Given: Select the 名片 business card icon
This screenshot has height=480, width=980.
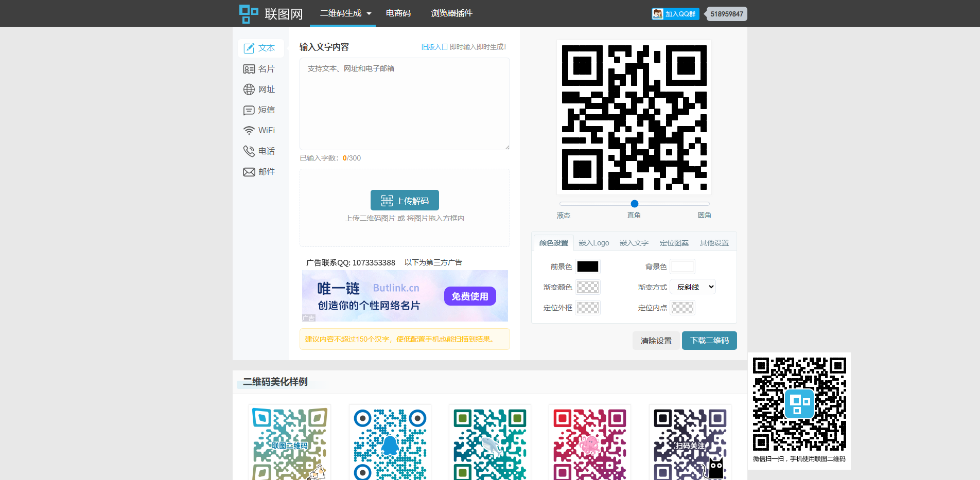Looking at the screenshot, I should pos(249,68).
